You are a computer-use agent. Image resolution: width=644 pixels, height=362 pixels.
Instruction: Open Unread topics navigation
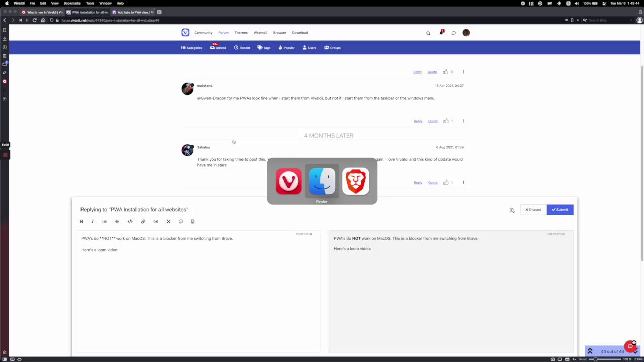(218, 48)
